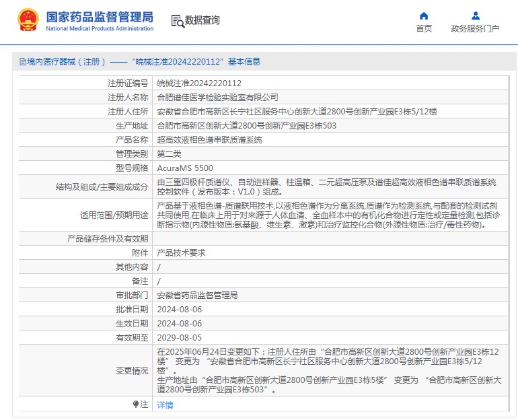Screen dimensions: 518x420
Task: Click the intended use description text
Action: coord(328,215)
